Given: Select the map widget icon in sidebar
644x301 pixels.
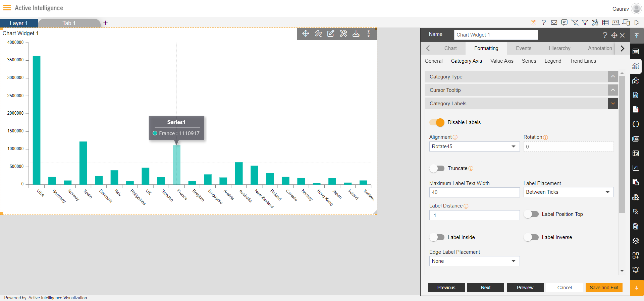Looking at the screenshot, I should pos(636,80).
